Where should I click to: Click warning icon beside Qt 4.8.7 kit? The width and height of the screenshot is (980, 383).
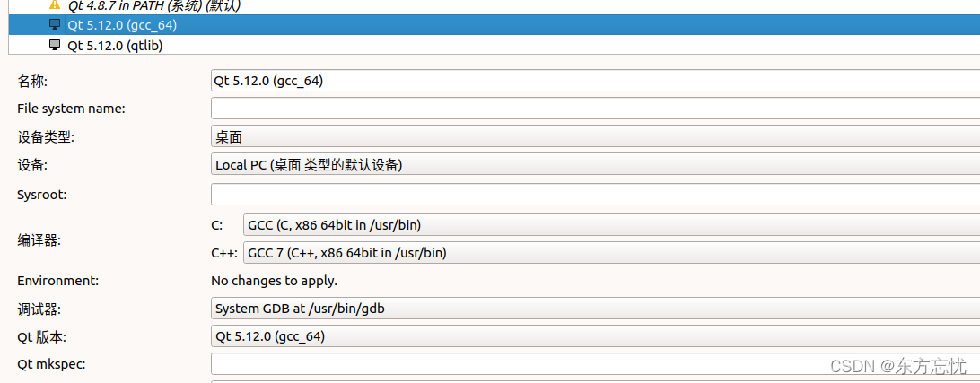click(x=55, y=5)
